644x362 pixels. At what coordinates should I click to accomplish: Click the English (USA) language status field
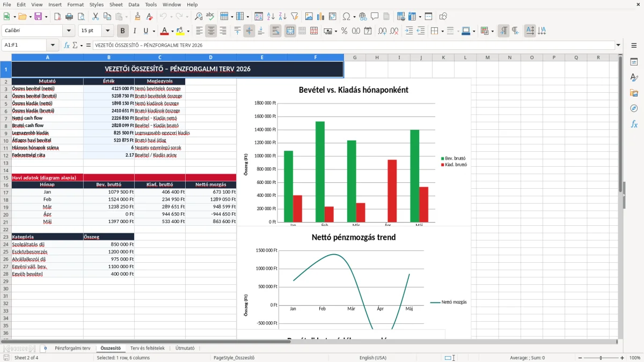pyautogui.click(x=373, y=358)
